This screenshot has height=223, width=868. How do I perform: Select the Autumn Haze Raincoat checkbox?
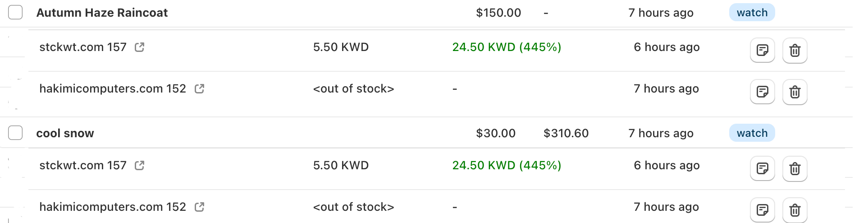tap(15, 12)
